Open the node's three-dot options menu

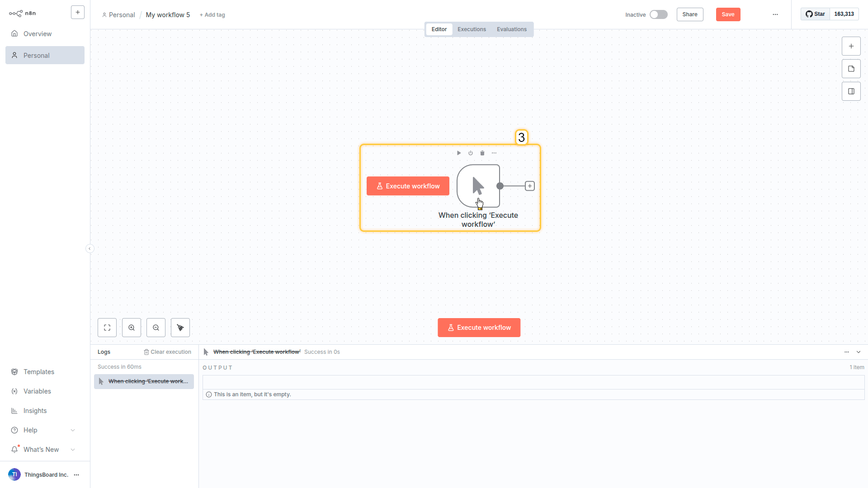(494, 153)
